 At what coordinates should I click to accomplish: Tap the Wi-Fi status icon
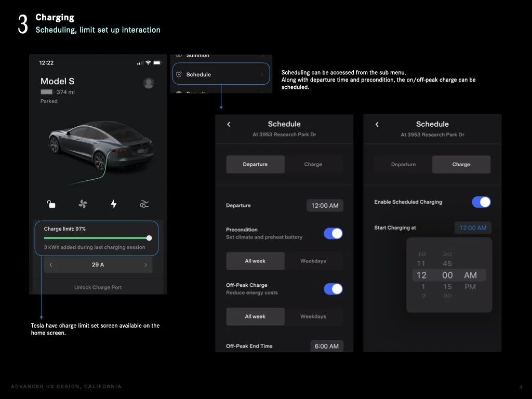[x=148, y=63]
